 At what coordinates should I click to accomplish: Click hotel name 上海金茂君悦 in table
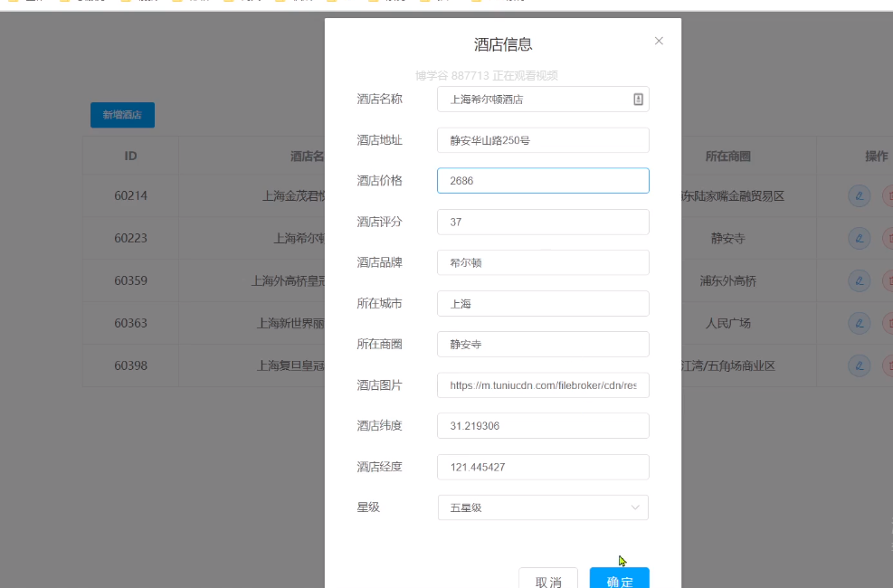[x=293, y=195]
